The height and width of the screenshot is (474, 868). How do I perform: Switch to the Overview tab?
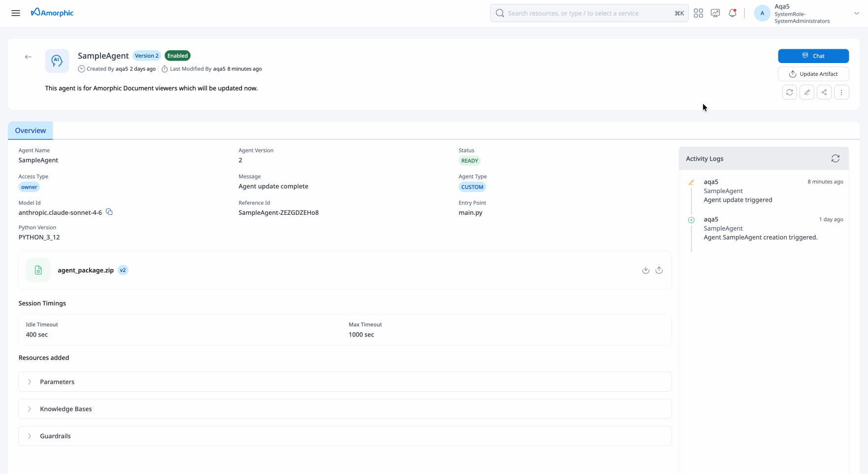(x=31, y=131)
